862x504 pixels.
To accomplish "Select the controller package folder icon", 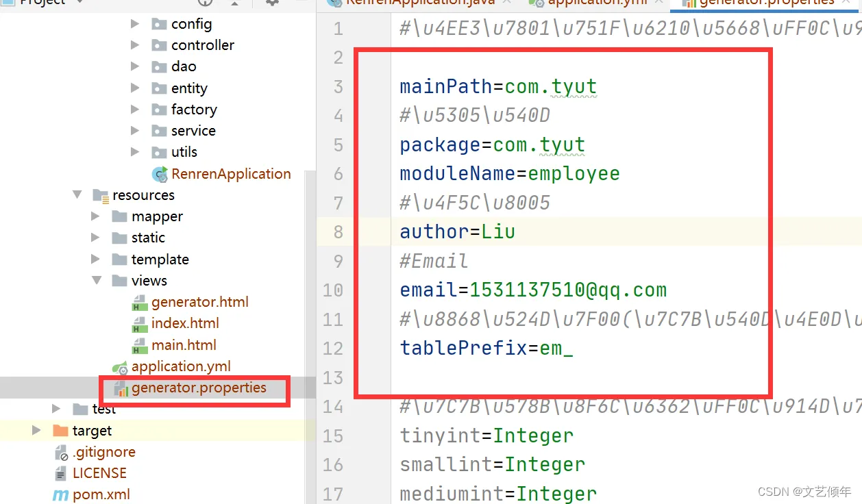I will pos(159,45).
